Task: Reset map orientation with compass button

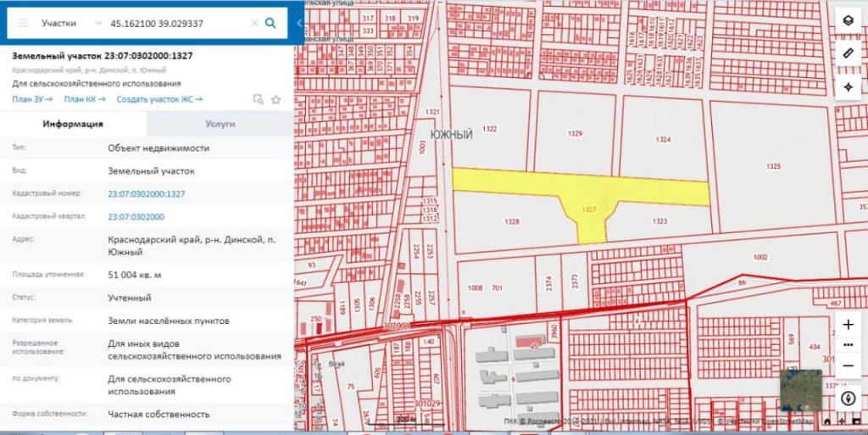Action: 848,398
